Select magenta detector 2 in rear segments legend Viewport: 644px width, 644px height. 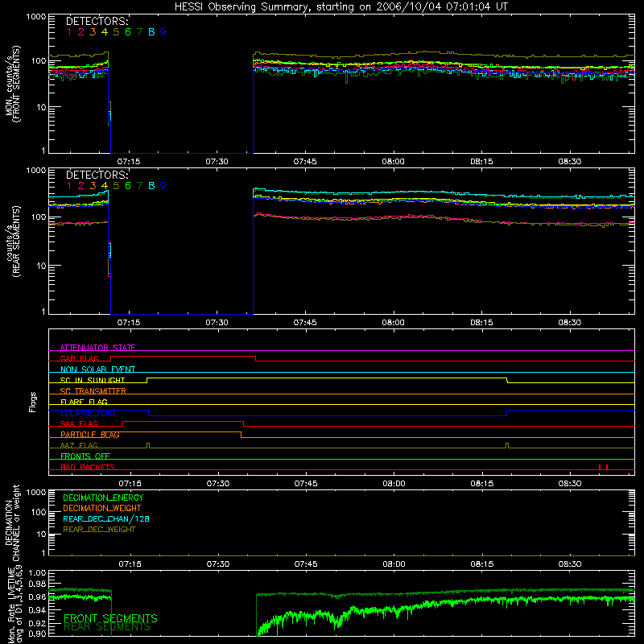(81, 186)
